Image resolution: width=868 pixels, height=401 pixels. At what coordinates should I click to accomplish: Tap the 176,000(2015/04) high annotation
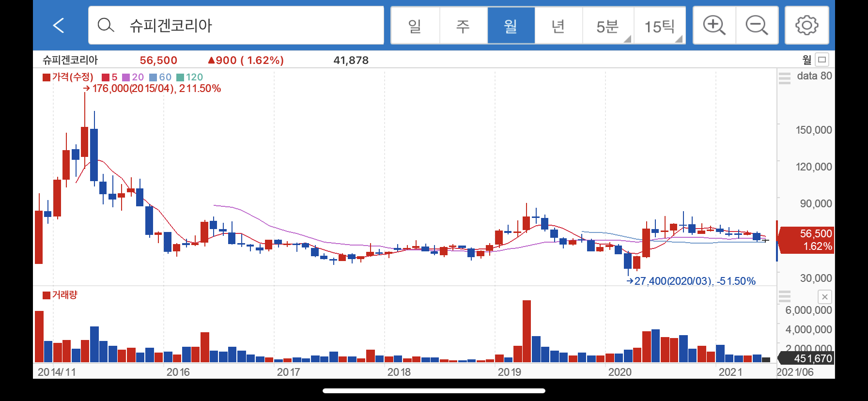152,88
